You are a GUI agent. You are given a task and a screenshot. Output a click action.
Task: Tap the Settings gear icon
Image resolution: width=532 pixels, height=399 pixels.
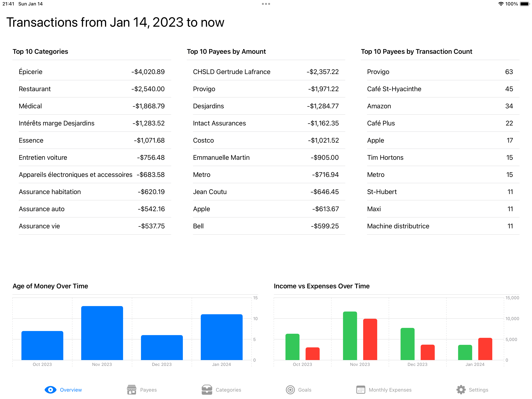461,390
